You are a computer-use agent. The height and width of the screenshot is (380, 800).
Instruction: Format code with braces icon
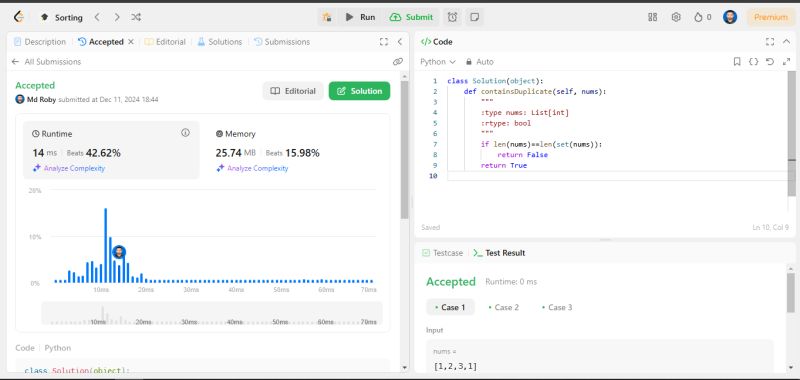coord(753,62)
